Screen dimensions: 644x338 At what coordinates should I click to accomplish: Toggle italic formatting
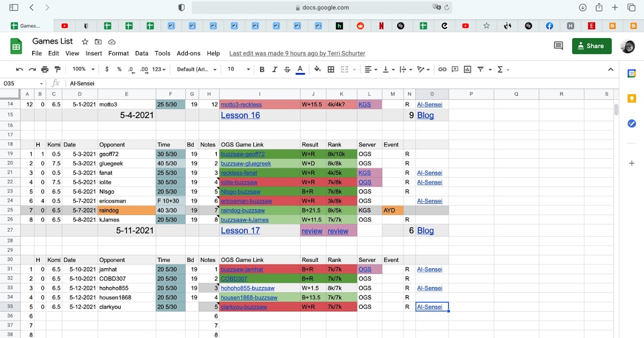274,69
